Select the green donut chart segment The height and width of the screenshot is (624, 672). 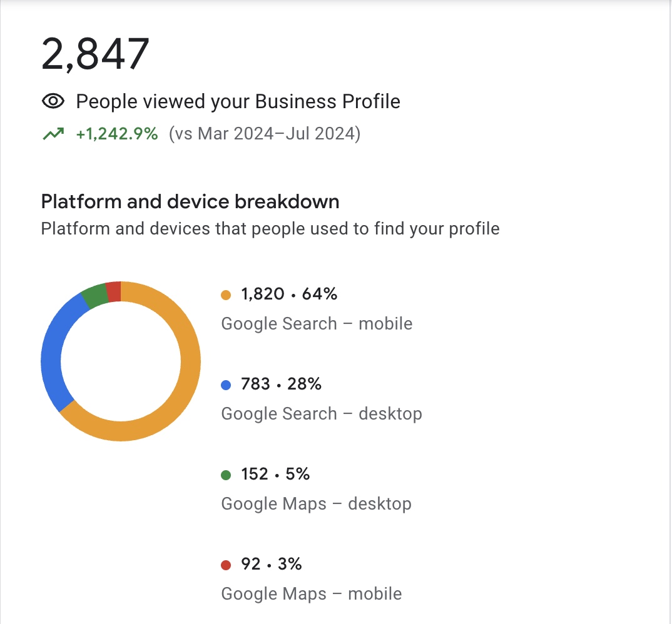coord(95,296)
